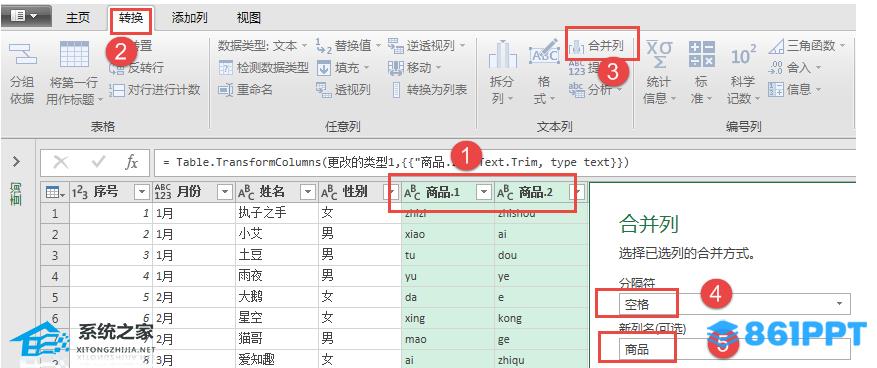Confirm formula with checkmark icon

pyautogui.click(x=99, y=163)
